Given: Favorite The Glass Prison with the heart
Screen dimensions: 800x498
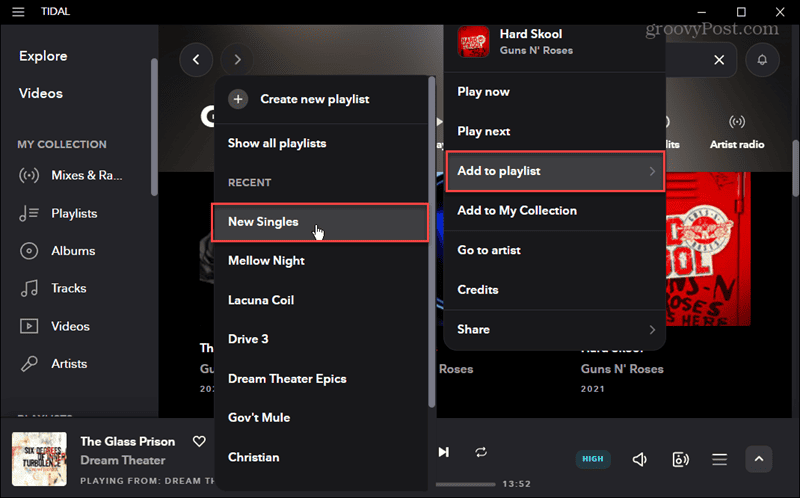Looking at the screenshot, I should point(199,441).
